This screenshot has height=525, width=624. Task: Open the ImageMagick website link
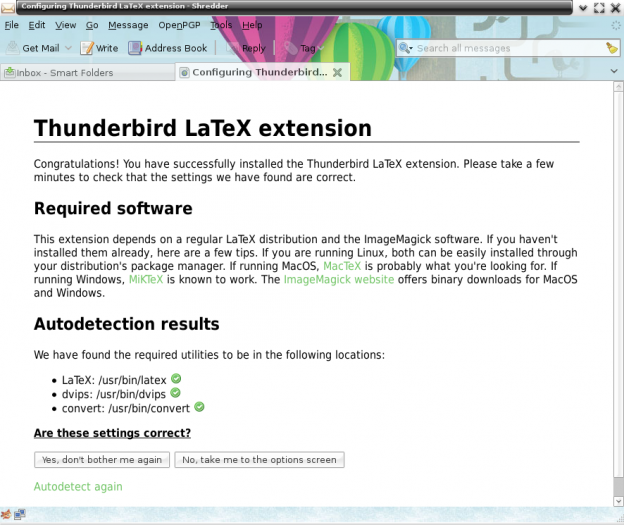click(339, 279)
